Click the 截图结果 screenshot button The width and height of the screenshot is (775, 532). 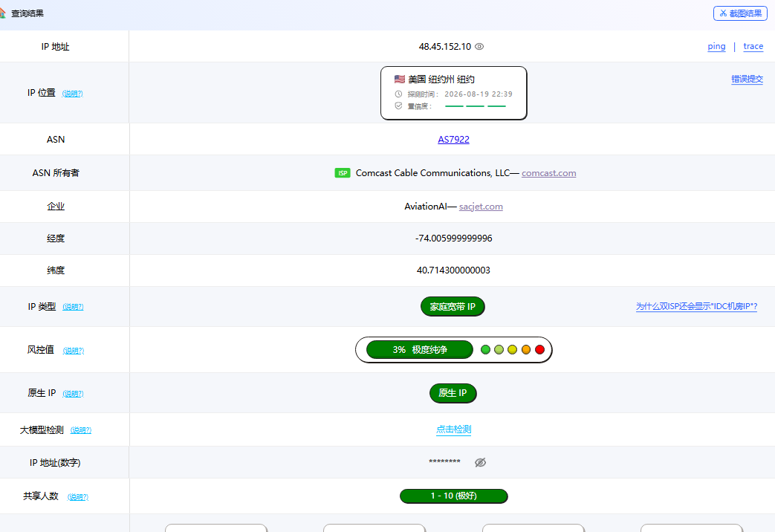(740, 13)
